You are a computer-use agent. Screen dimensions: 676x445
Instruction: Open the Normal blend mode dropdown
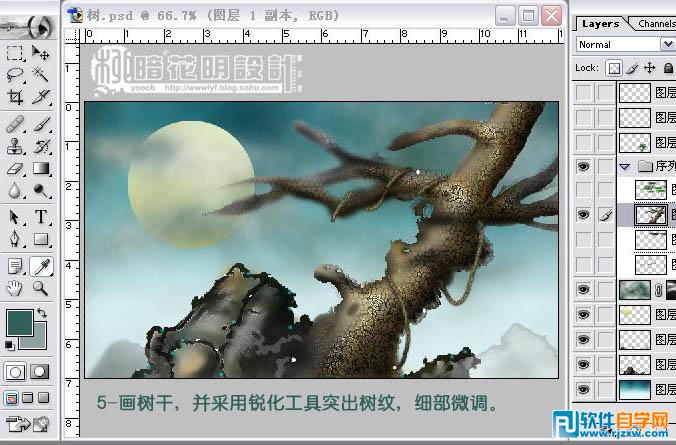pos(668,44)
